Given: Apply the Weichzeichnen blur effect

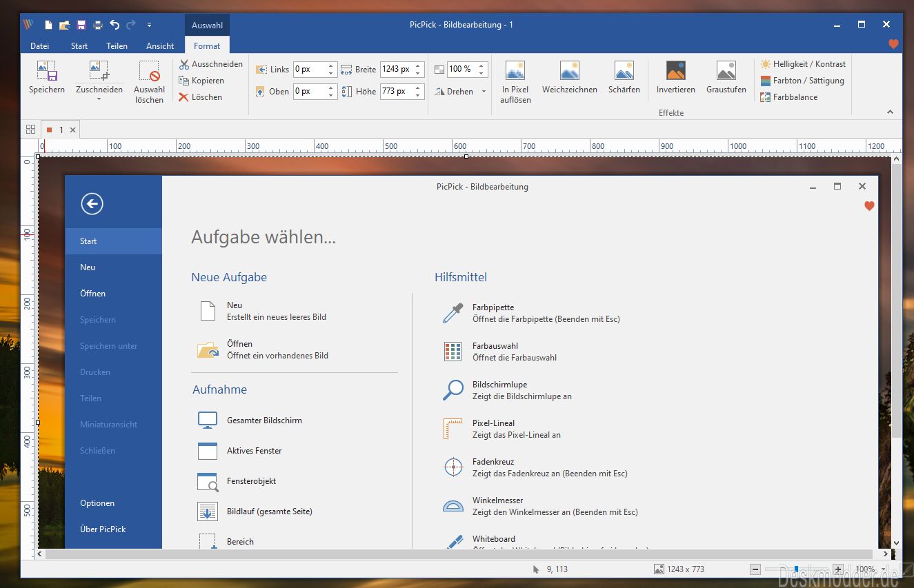Looking at the screenshot, I should coord(569,77).
